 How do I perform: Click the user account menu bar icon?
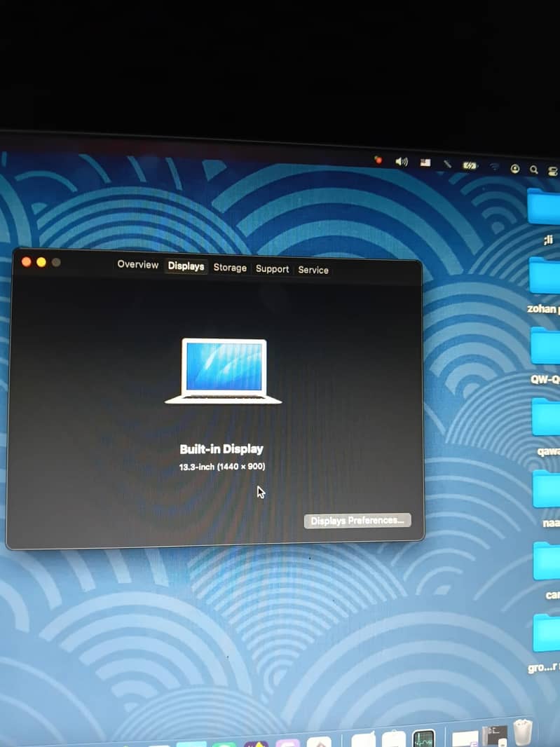tap(514, 169)
